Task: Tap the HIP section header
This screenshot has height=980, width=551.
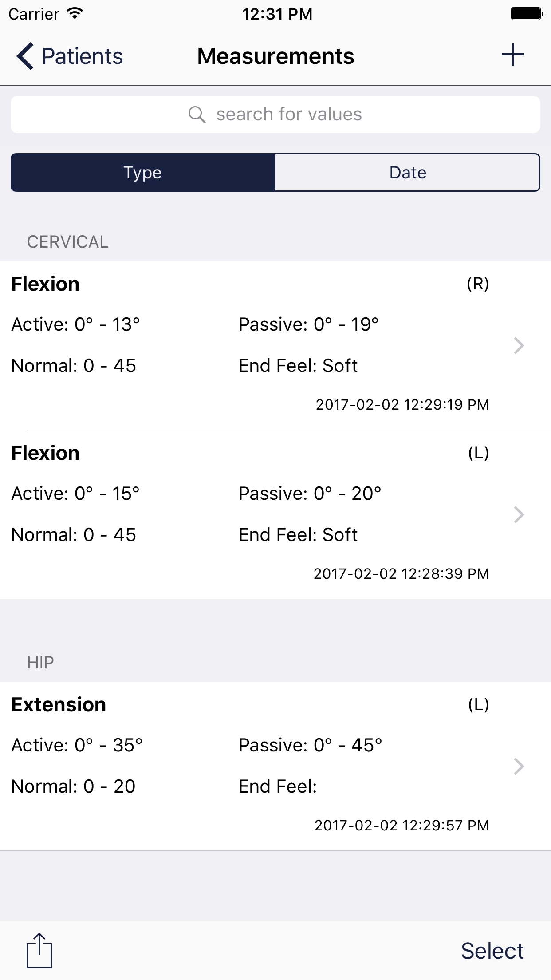Action: coord(40,663)
